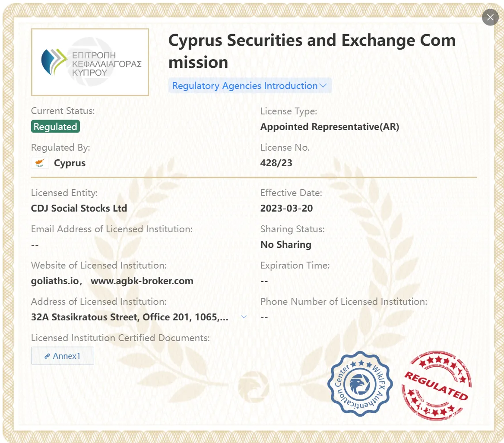Viewport: 504px width, 443px height.
Task: Click the No Sharing status value
Action: tap(286, 244)
